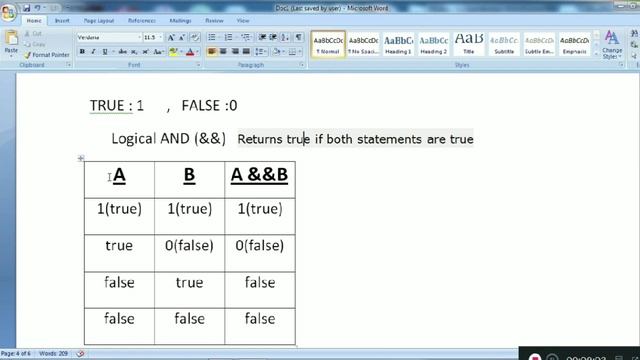The width and height of the screenshot is (640, 360).
Task: Clear formatting with the eraser icon
Action: pos(195,38)
